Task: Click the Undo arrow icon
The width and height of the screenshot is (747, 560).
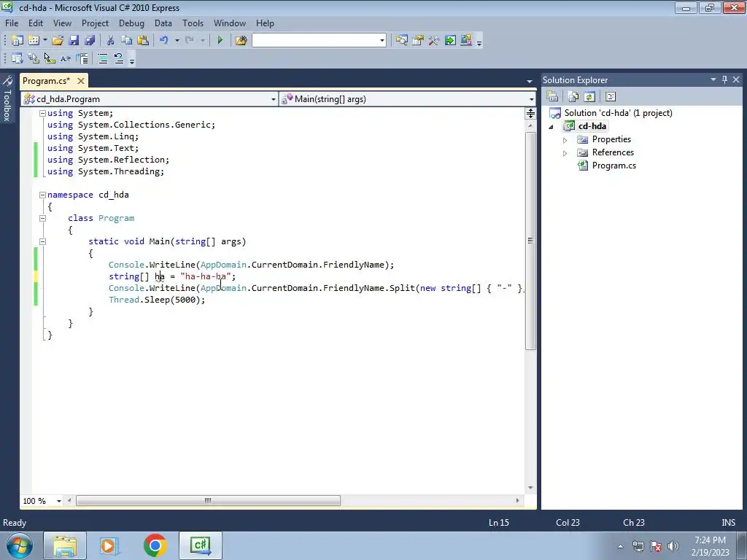Action: 164,41
